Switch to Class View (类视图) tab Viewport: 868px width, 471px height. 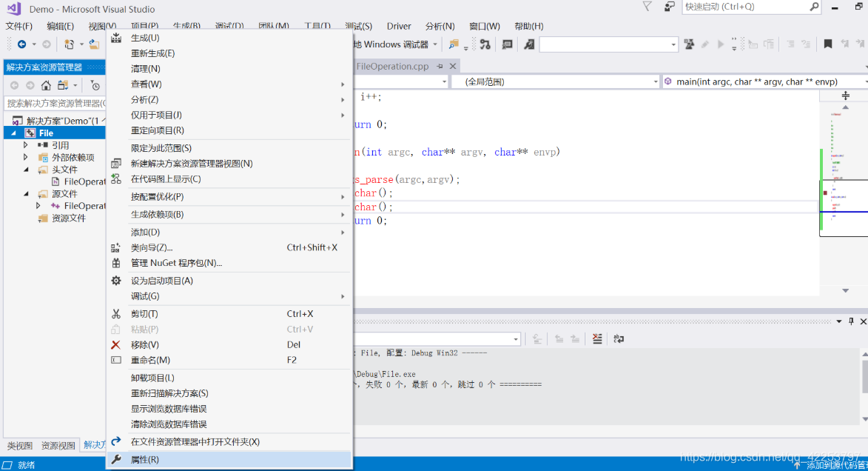click(x=20, y=446)
